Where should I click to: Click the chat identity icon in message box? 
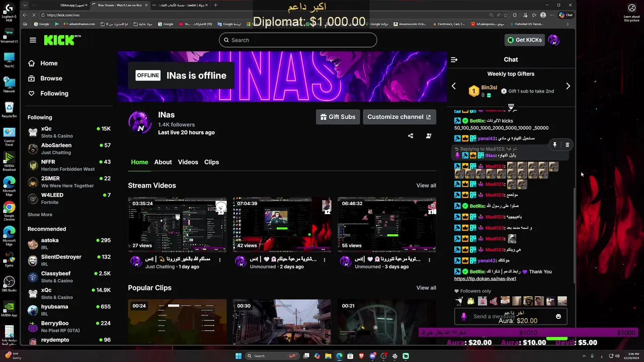tap(463, 316)
